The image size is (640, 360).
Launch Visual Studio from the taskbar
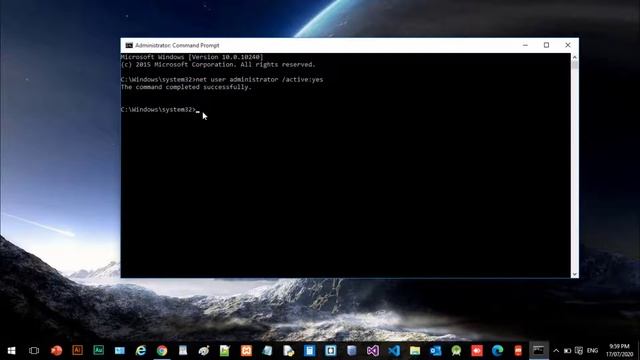(373, 351)
